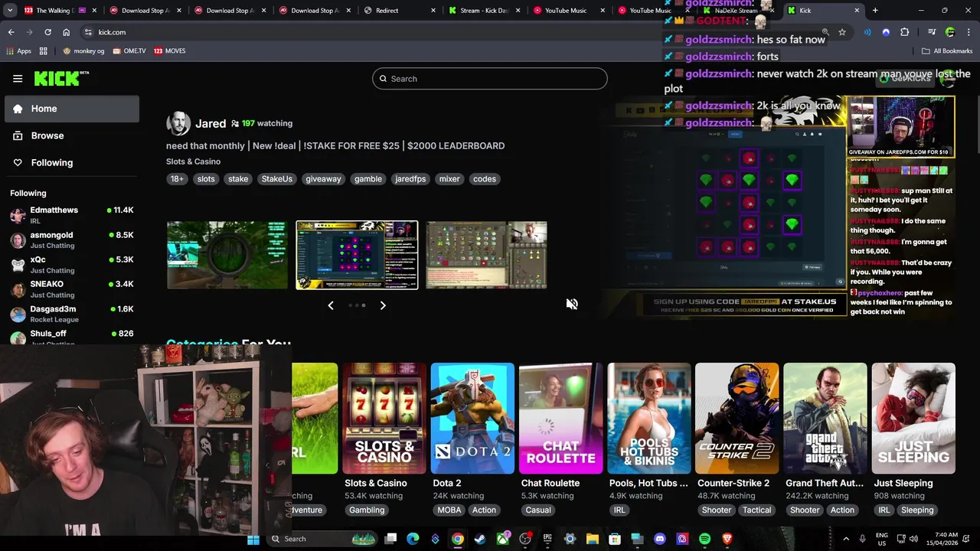Viewport: 980px width, 551px height.
Task: Open Microsoft Edge from the taskbar
Action: point(413,539)
